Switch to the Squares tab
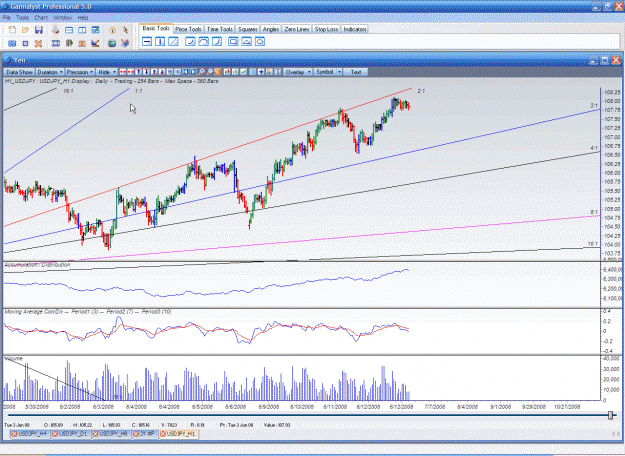625x456 pixels. pyautogui.click(x=247, y=29)
